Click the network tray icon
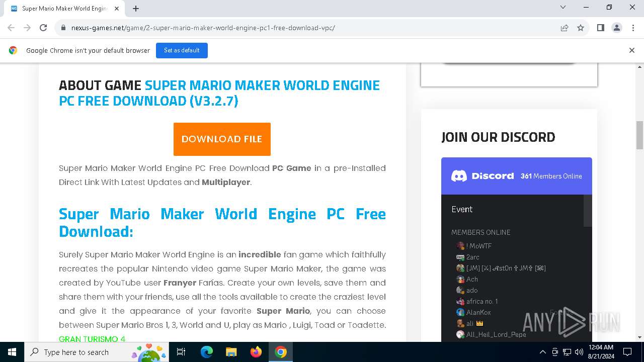Image resolution: width=644 pixels, height=362 pixels. pos(567,352)
